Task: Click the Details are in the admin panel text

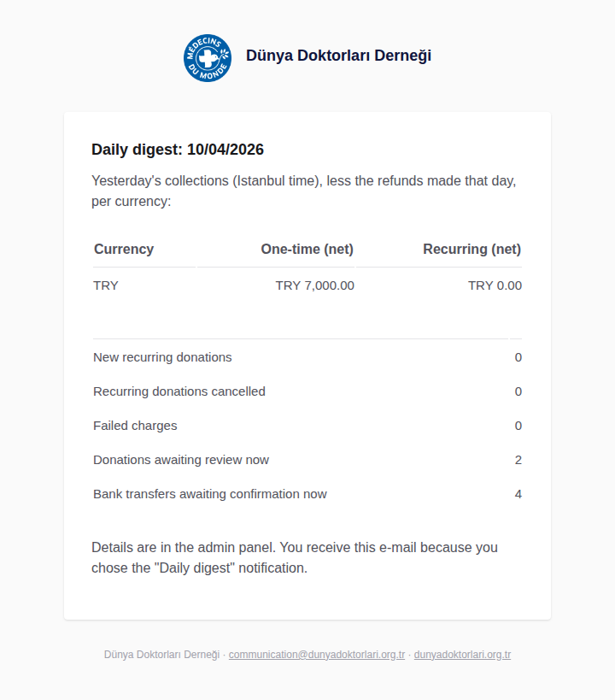Action: (x=295, y=557)
